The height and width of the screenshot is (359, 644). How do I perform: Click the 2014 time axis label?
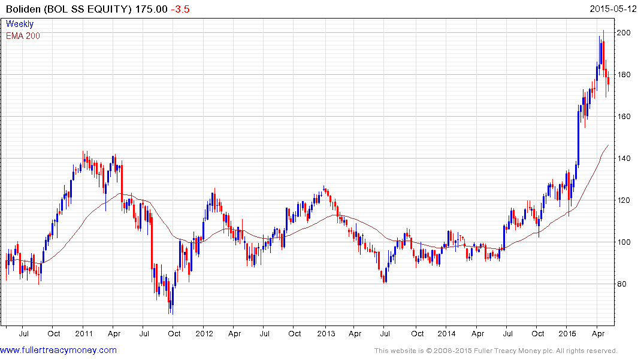[x=446, y=333]
